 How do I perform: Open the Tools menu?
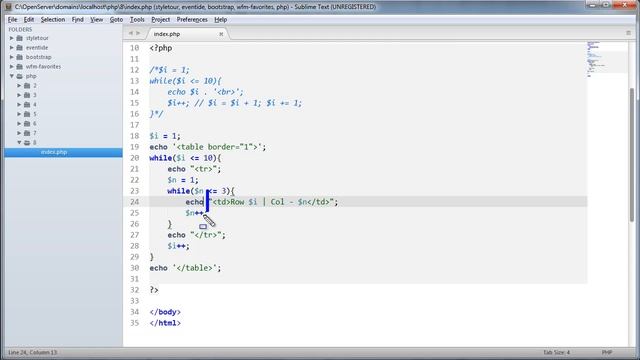(x=137, y=20)
